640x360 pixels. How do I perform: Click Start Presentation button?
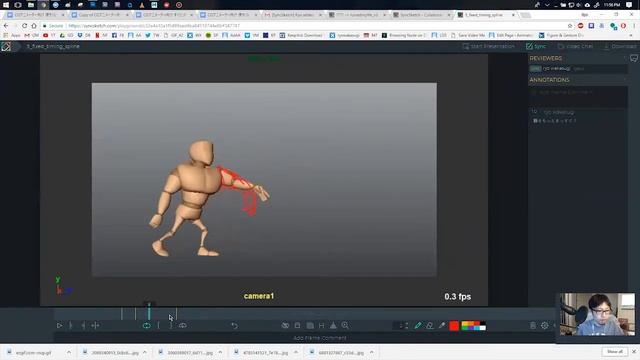tap(489, 46)
